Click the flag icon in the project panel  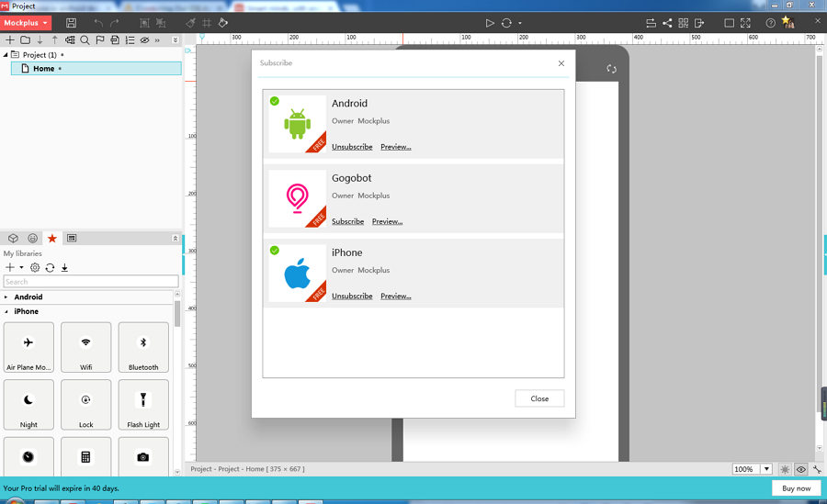[x=99, y=40]
